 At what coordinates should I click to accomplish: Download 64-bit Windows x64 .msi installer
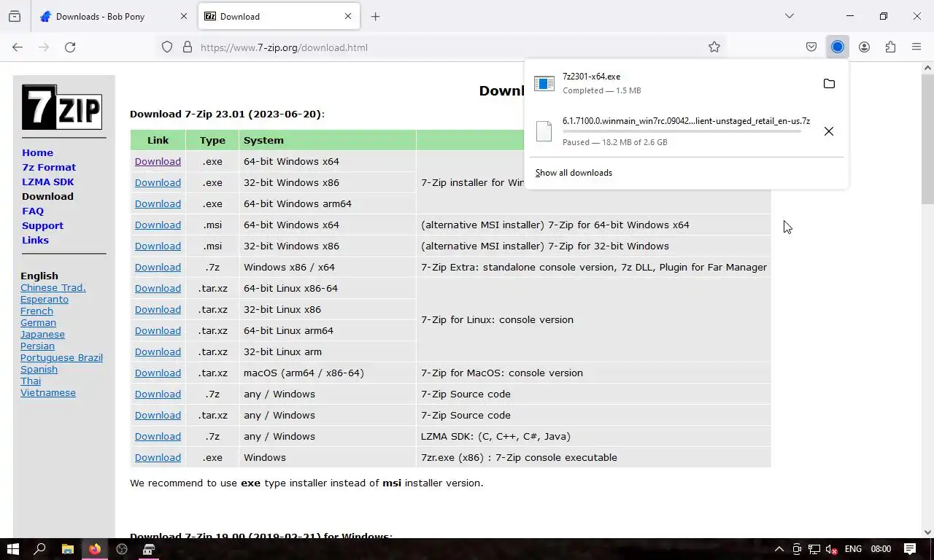158,225
